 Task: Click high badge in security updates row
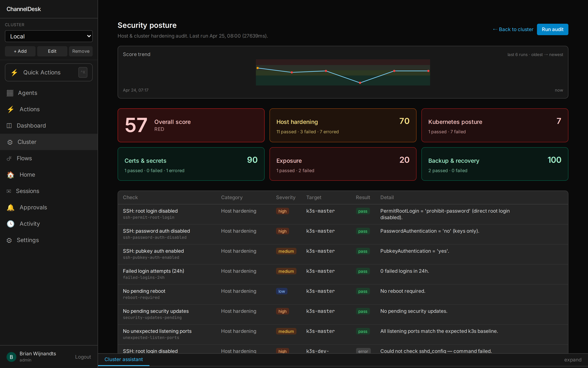282,311
